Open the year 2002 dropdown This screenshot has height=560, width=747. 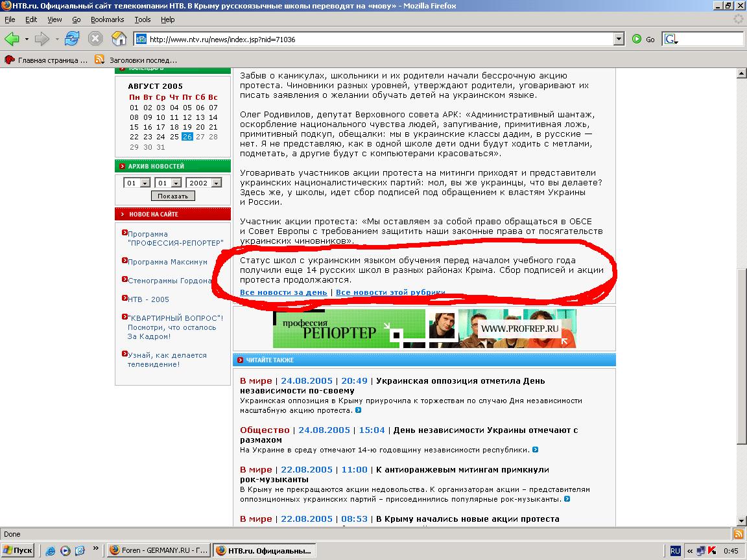coord(216,183)
